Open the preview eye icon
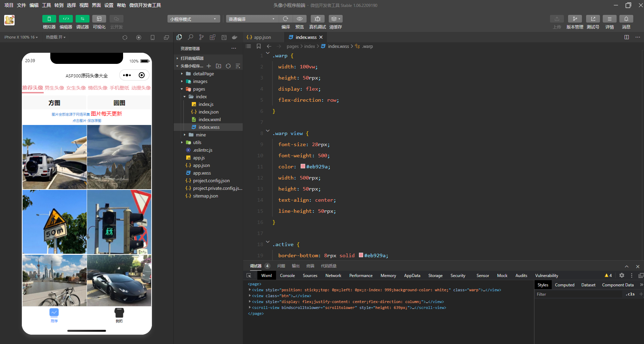The image size is (644, 344). pos(300,19)
